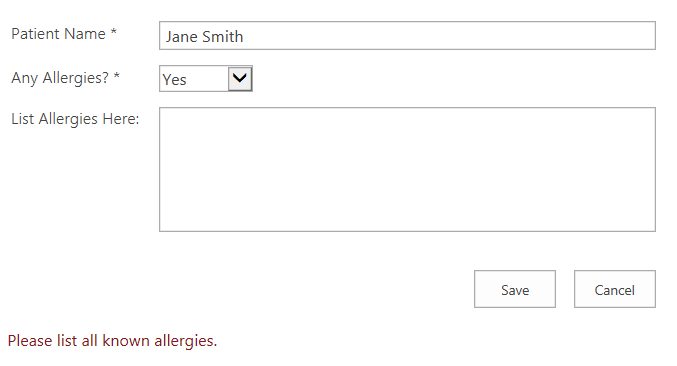Click the word Jane in name field

point(182,37)
